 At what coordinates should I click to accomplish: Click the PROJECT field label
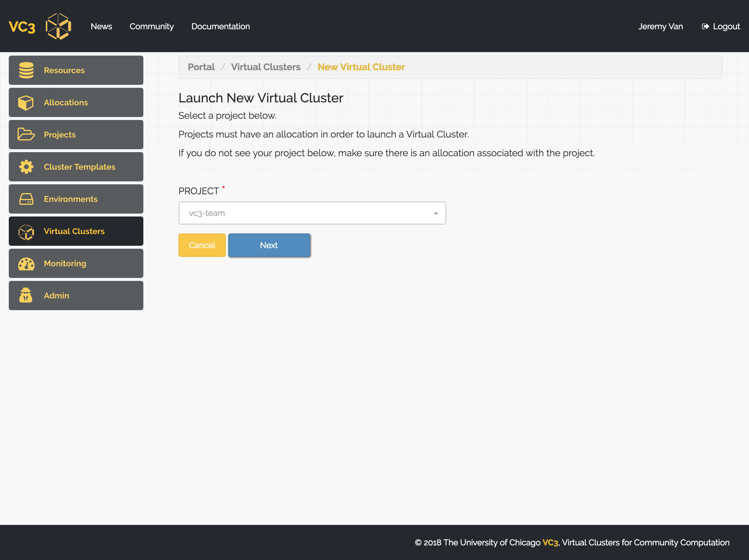click(198, 191)
